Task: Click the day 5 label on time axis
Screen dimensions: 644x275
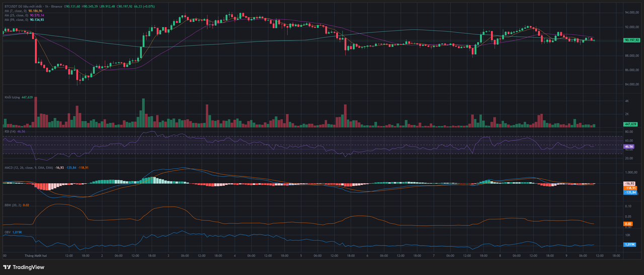Action: pyautogui.click(x=301, y=255)
